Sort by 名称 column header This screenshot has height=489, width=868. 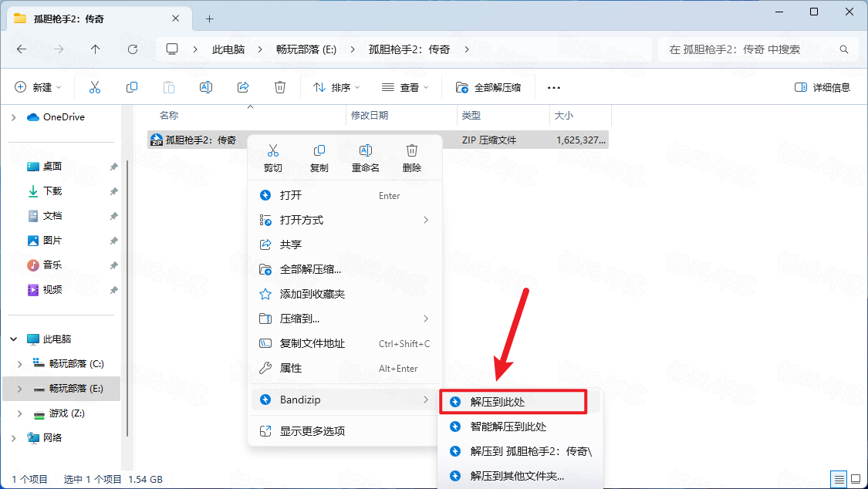click(169, 115)
